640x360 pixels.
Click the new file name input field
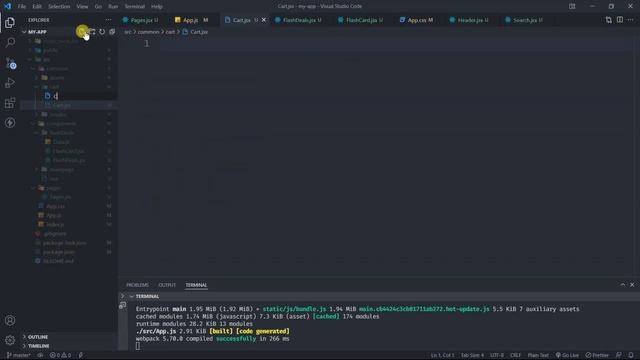[84, 96]
